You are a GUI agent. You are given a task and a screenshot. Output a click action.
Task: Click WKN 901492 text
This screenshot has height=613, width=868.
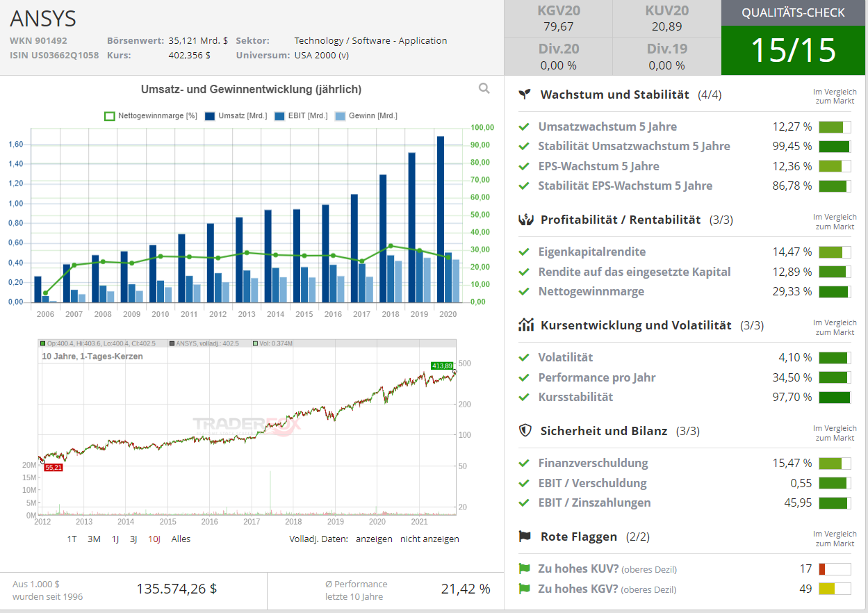tap(38, 40)
